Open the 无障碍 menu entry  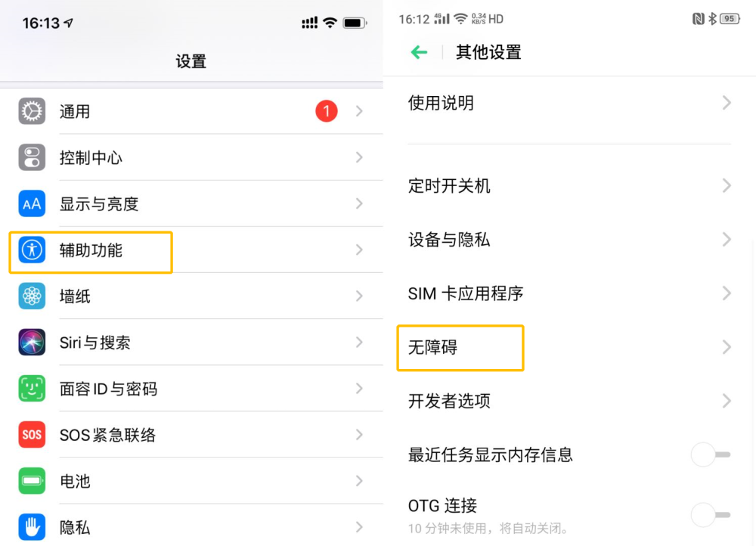tap(433, 348)
